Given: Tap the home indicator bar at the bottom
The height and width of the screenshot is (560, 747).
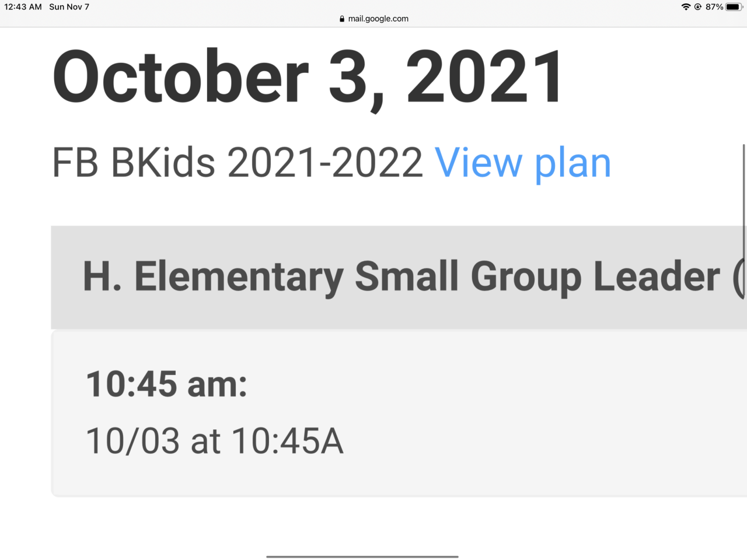Looking at the screenshot, I should [362, 556].
